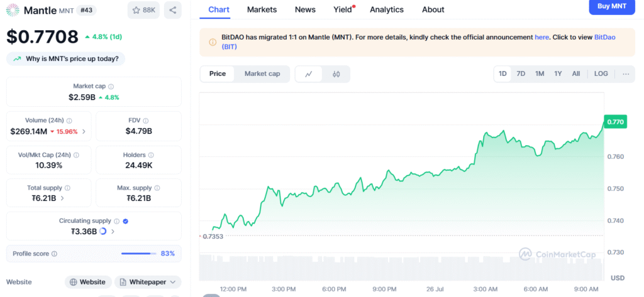
Task: Open Holders info icon
Action: coord(151,155)
